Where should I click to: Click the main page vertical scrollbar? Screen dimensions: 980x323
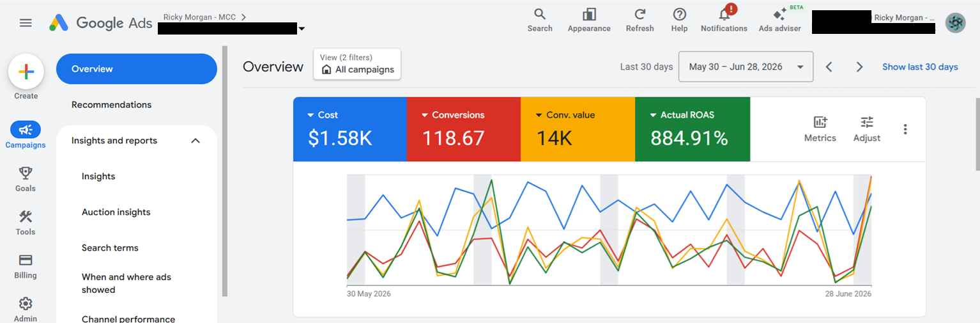pos(977,134)
